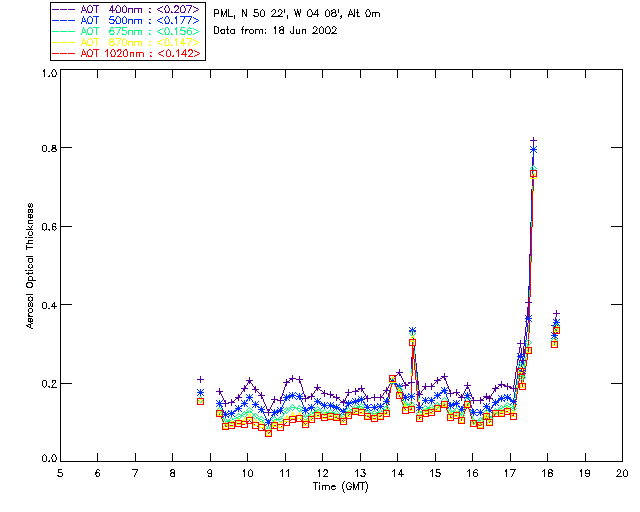Click the isolated purple plus marker near 8.7
The image size is (640, 512).
pos(200,379)
